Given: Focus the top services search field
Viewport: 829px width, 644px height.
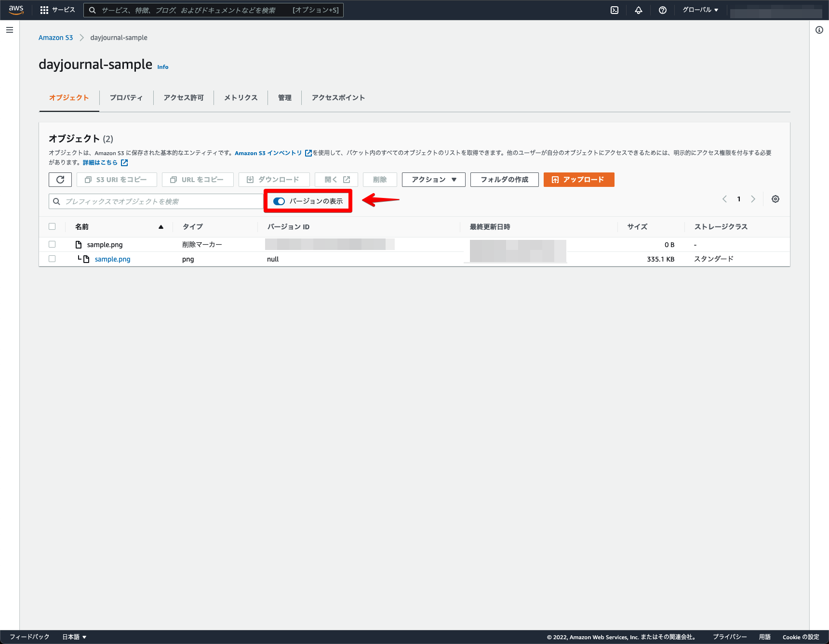Looking at the screenshot, I should tap(214, 10).
